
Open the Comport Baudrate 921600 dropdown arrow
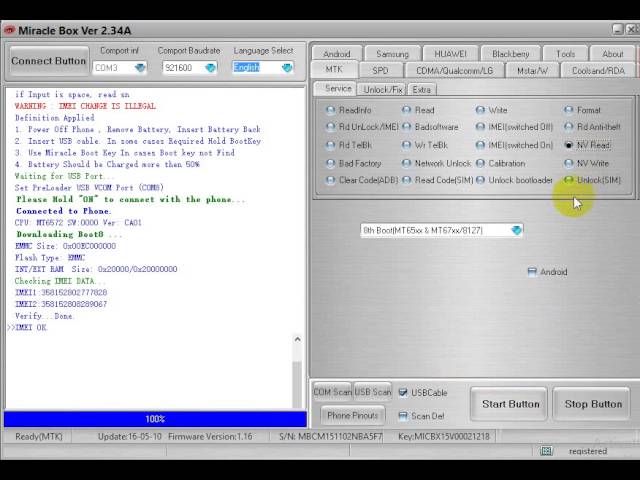coord(211,68)
